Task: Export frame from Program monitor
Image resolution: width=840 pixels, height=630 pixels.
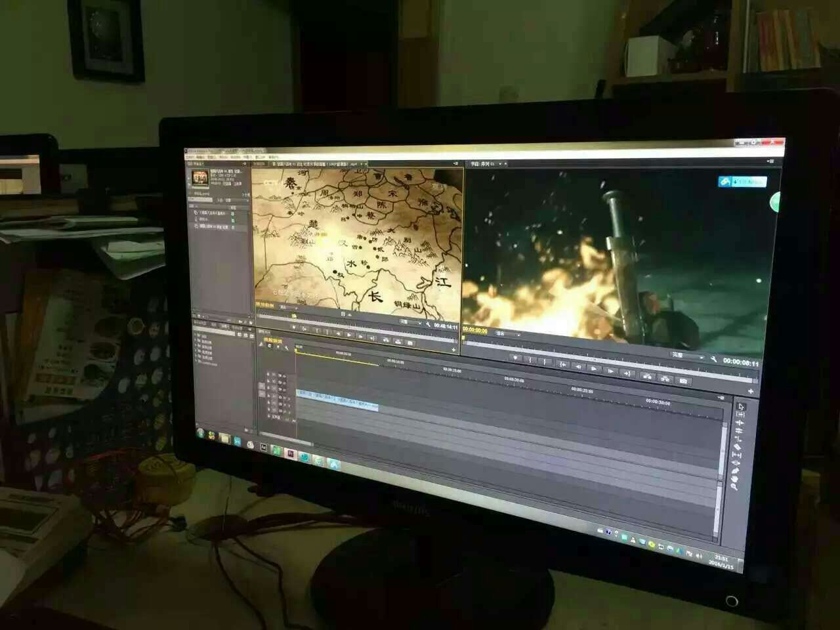Action: pos(683,380)
